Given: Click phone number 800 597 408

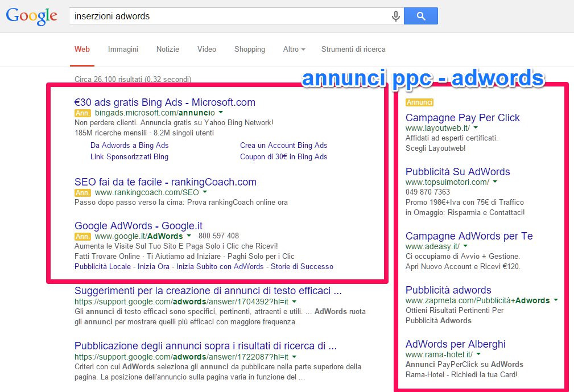Looking at the screenshot, I should pyautogui.click(x=218, y=236).
